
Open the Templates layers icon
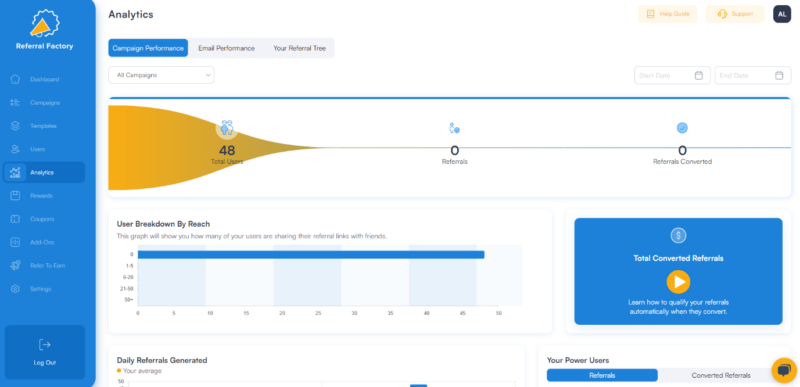coord(15,126)
